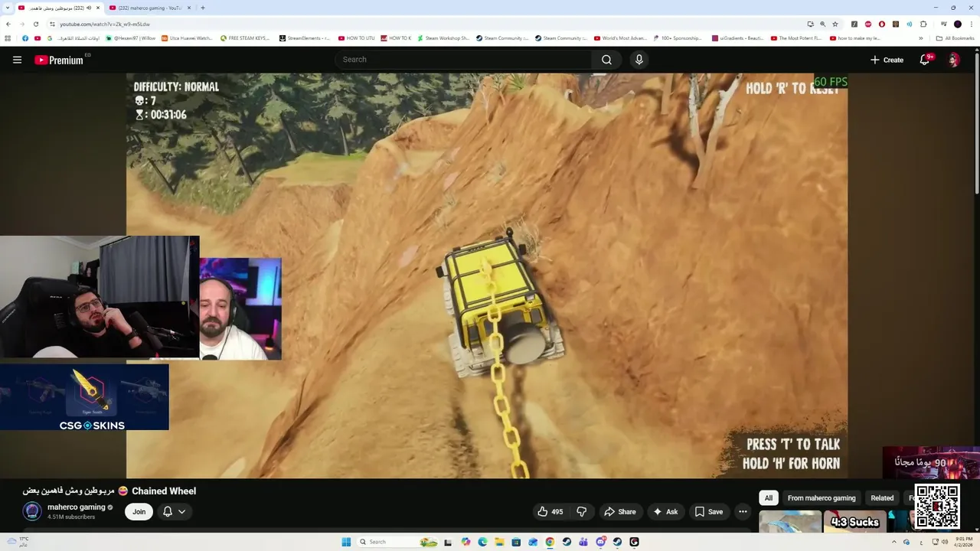Open Windows Start menu
The image size is (980, 551).
[x=346, y=542]
